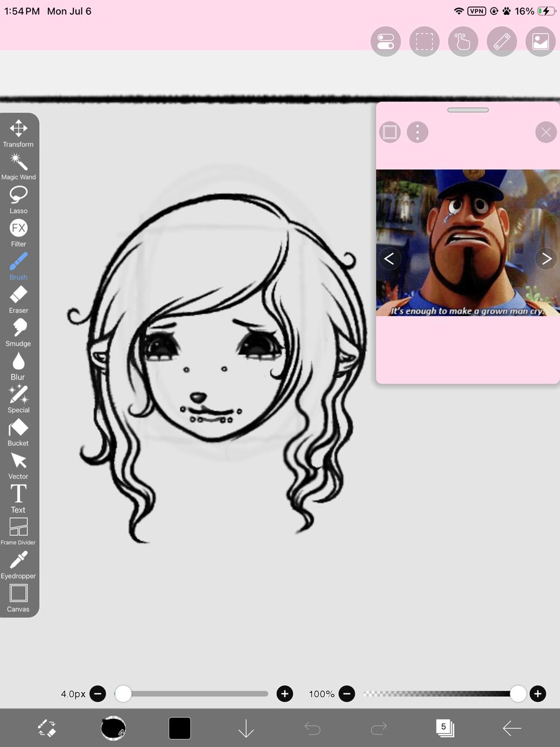Screen dimensions: 560x747
Task: Decrease brush thickness with minus button
Action: pyautogui.click(x=98, y=693)
